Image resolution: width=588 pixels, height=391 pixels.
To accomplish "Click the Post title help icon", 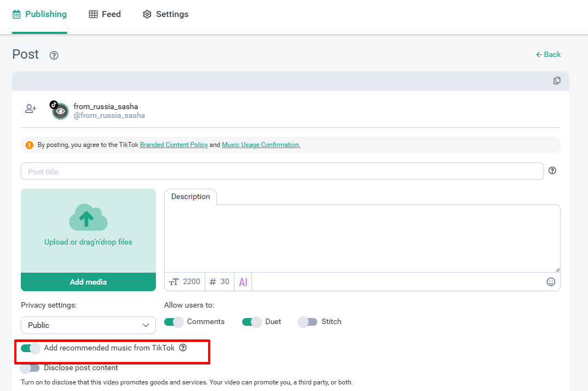I will (552, 171).
